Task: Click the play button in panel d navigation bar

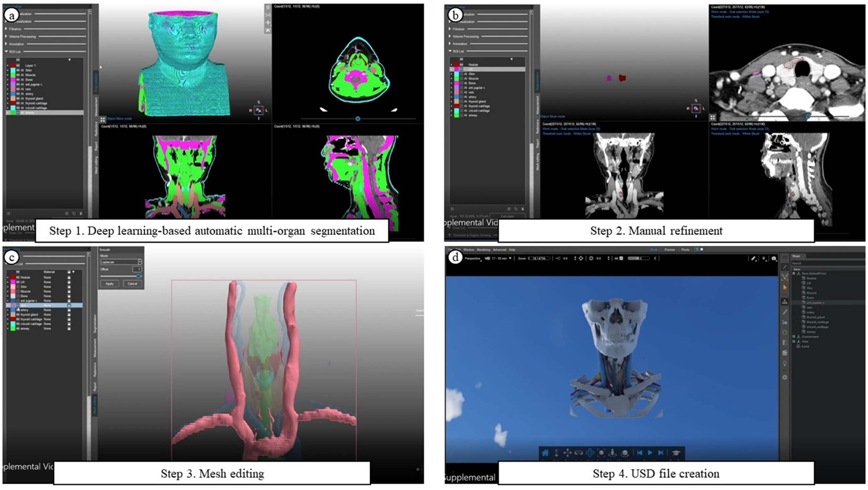Action: pyautogui.click(x=650, y=453)
